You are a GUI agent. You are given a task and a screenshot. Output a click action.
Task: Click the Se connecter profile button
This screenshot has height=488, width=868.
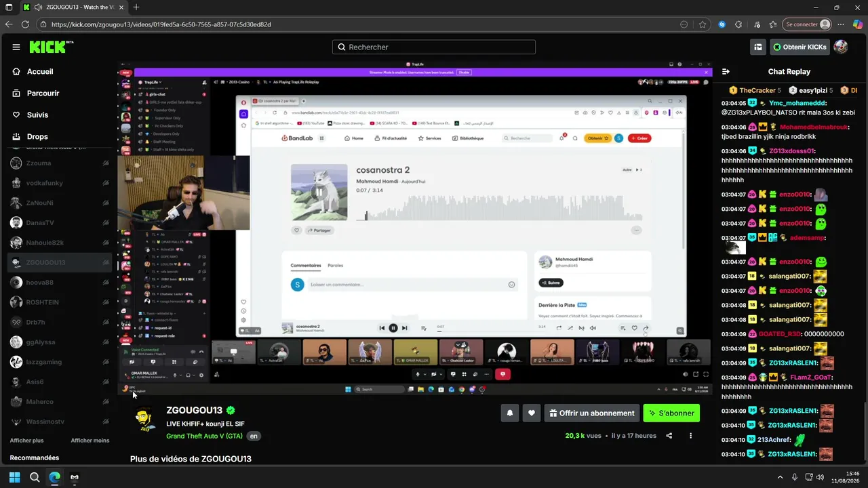(807, 24)
